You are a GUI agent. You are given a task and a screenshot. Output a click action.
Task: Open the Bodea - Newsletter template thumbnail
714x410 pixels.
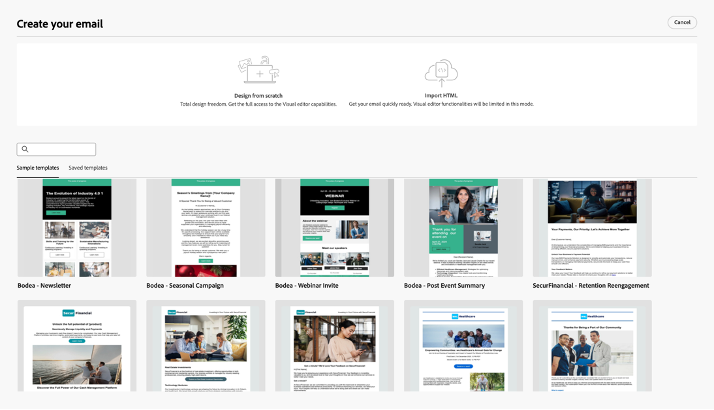(76, 228)
